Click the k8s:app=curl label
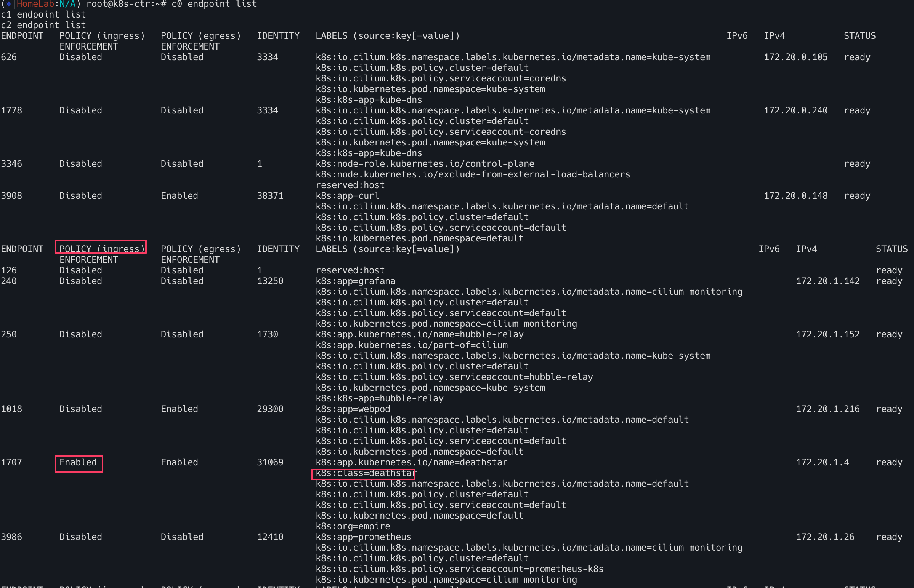 (x=347, y=196)
